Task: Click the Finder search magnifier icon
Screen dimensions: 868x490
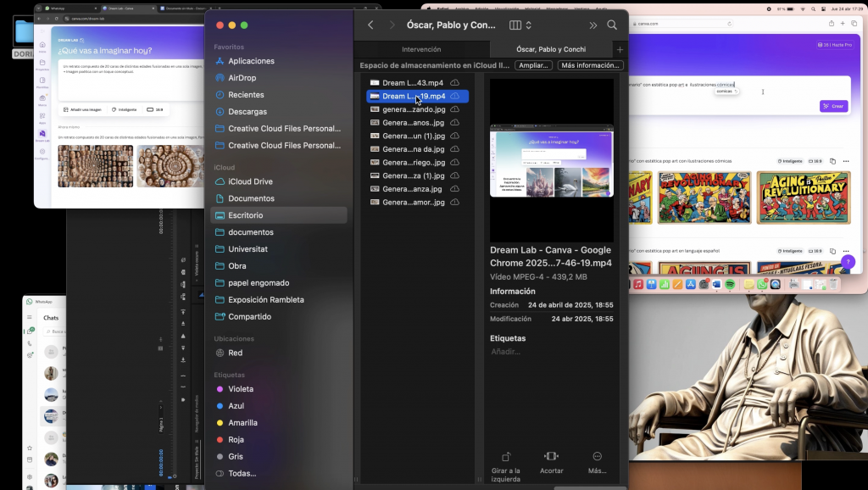Action: [612, 25]
